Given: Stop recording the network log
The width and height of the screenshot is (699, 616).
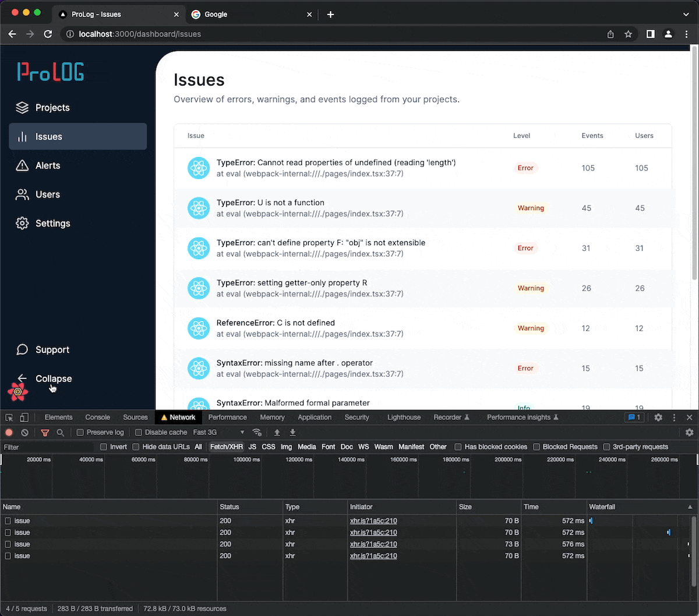Looking at the screenshot, I should (x=9, y=433).
